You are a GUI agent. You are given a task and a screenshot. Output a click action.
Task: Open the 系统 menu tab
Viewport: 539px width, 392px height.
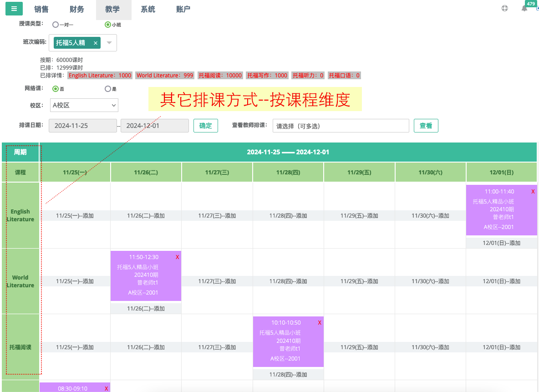[x=148, y=10]
